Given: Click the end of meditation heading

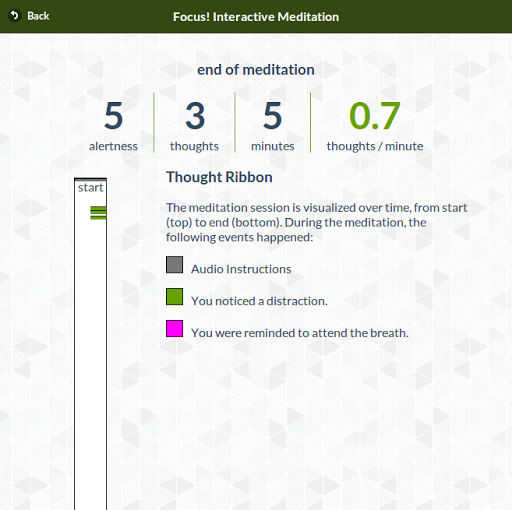Looking at the screenshot, I should (256, 70).
